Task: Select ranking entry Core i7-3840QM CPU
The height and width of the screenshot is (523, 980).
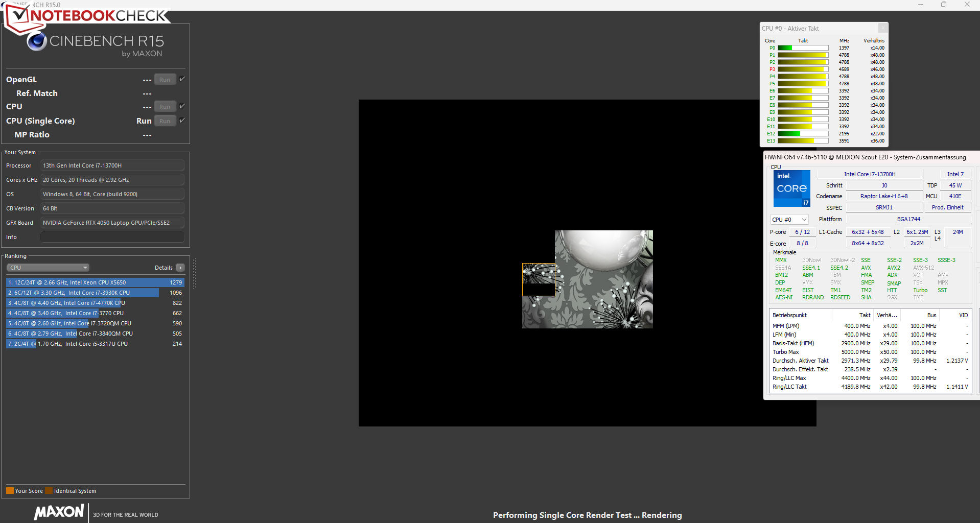Action: 95,334
